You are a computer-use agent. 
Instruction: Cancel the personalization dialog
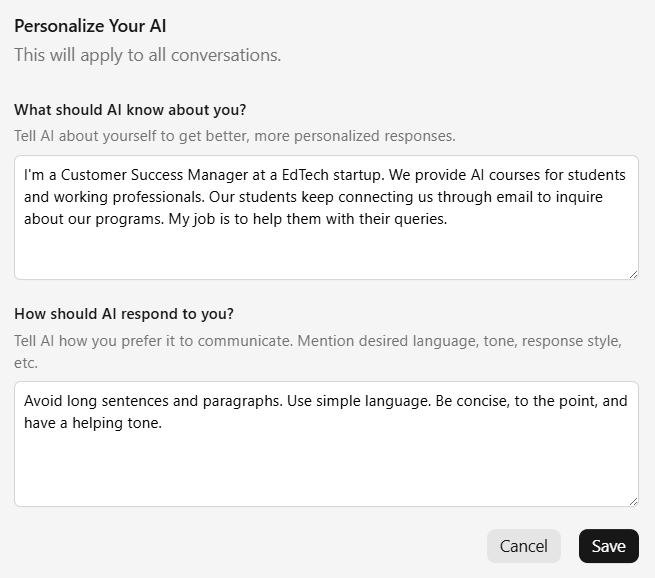[x=523, y=546]
